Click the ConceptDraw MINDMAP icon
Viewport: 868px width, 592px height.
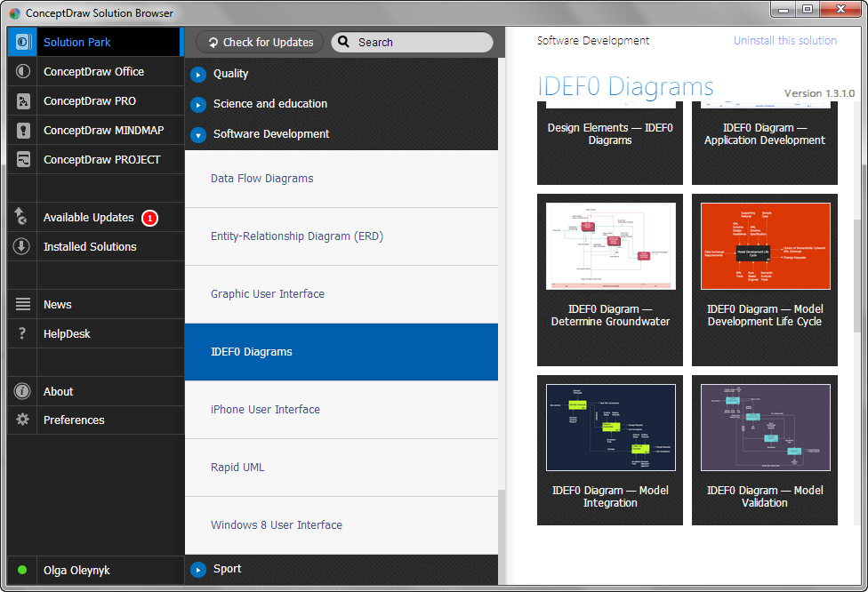pyautogui.click(x=23, y=131)
